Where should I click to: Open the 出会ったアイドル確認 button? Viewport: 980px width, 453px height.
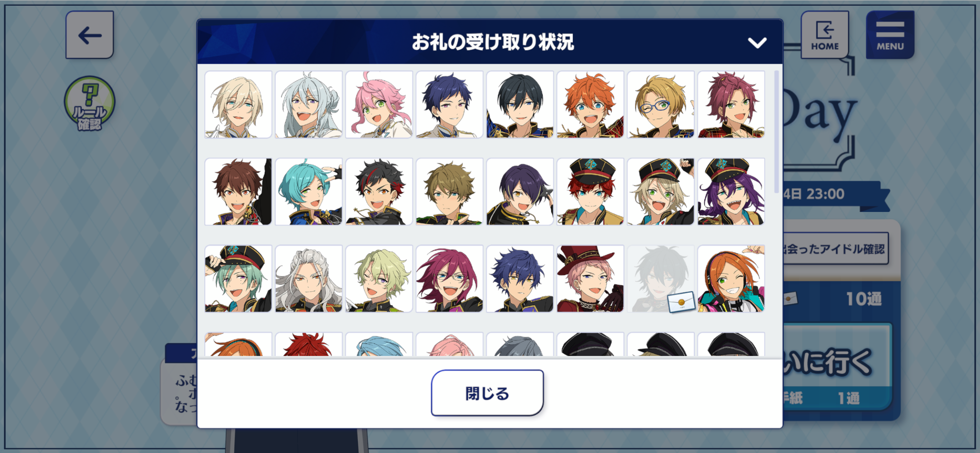point(835,249)
